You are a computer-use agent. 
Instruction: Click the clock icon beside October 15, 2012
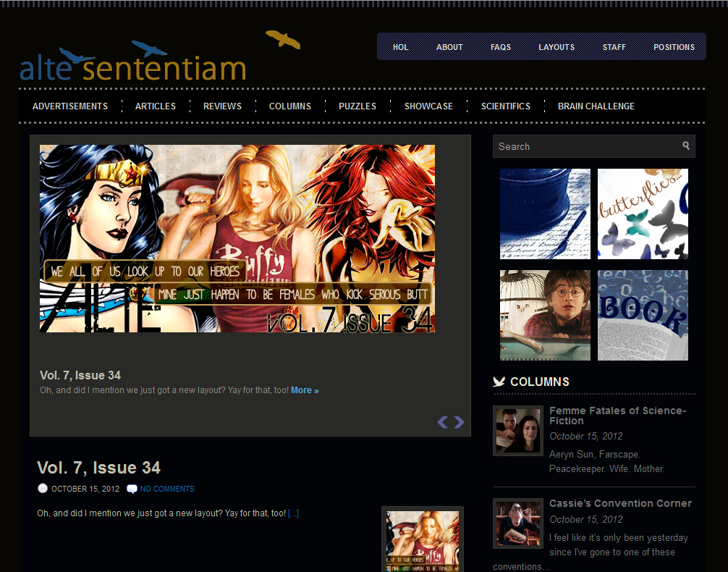point(42,488)
